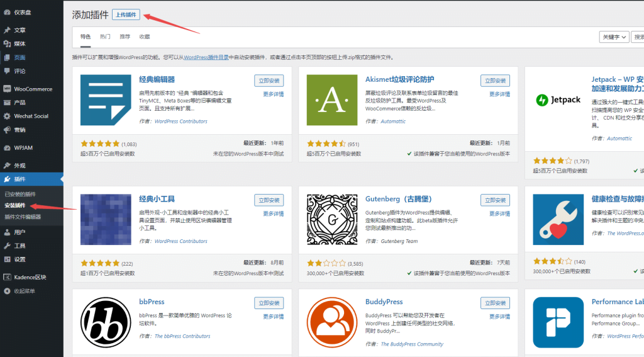Screen dimensions: 644x357
Task: Click the BuddyPress plugin logo icon
Action: coord(332,322)
